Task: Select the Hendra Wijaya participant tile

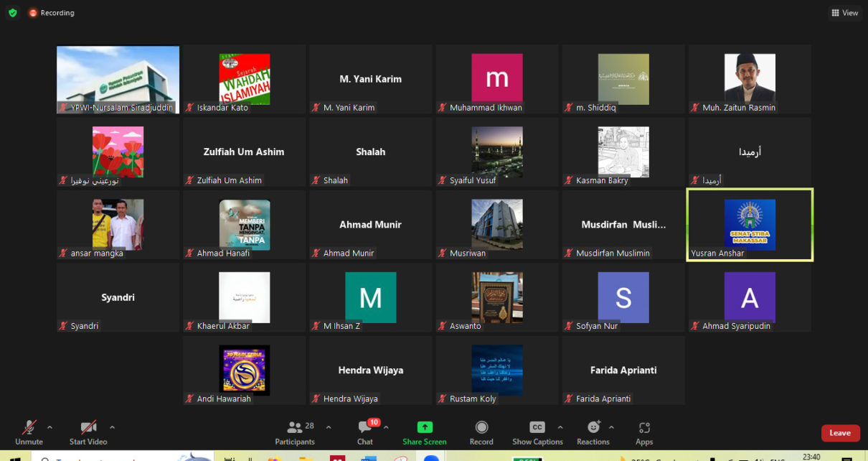Action: point(371,371)
